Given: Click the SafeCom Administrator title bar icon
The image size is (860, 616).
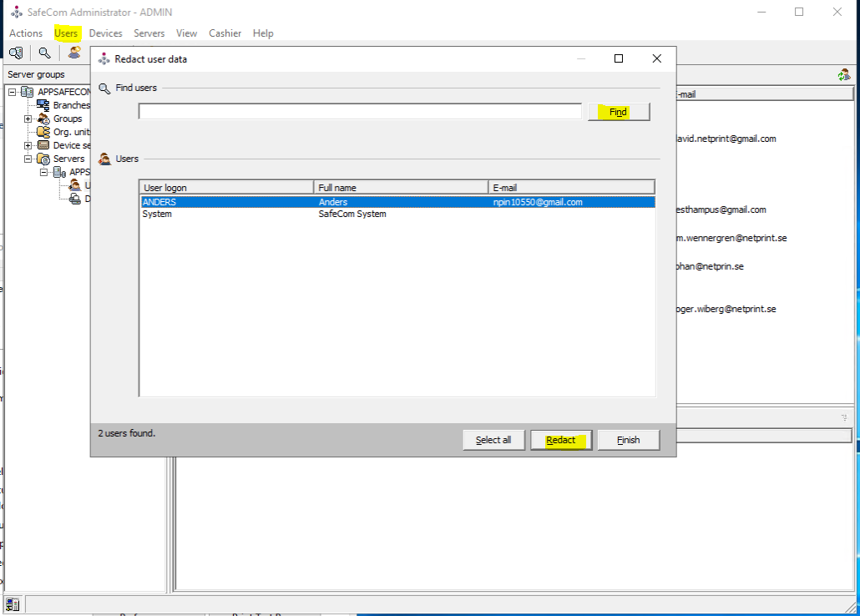Looking at the screenshot, I should (17, 12).
